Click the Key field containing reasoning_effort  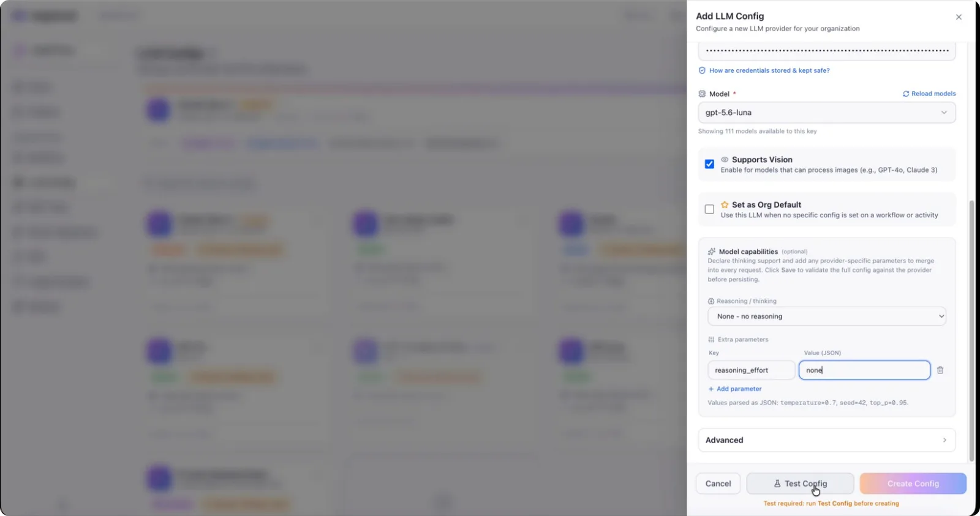click(x=751, y=370)
